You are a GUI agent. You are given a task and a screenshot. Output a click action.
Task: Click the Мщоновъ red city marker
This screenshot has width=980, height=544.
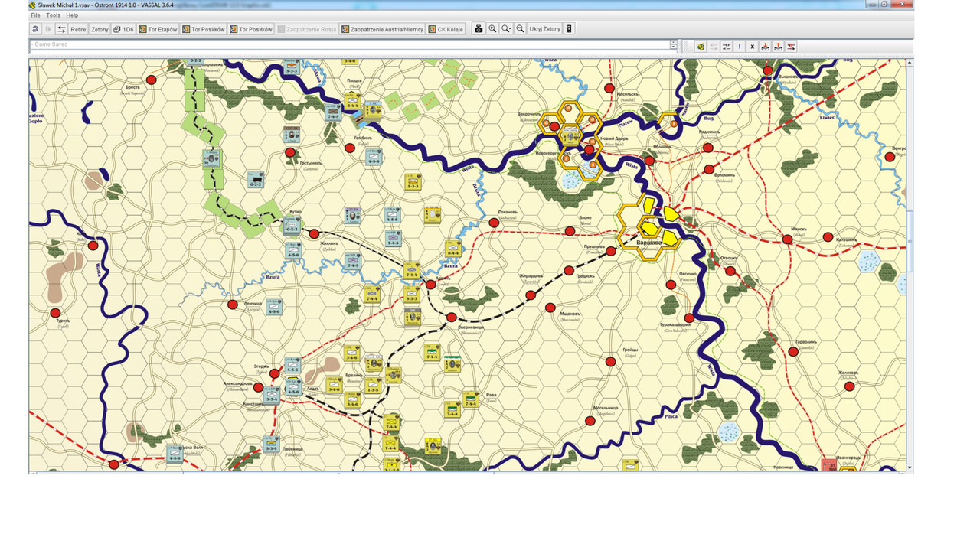click(550, 308)
